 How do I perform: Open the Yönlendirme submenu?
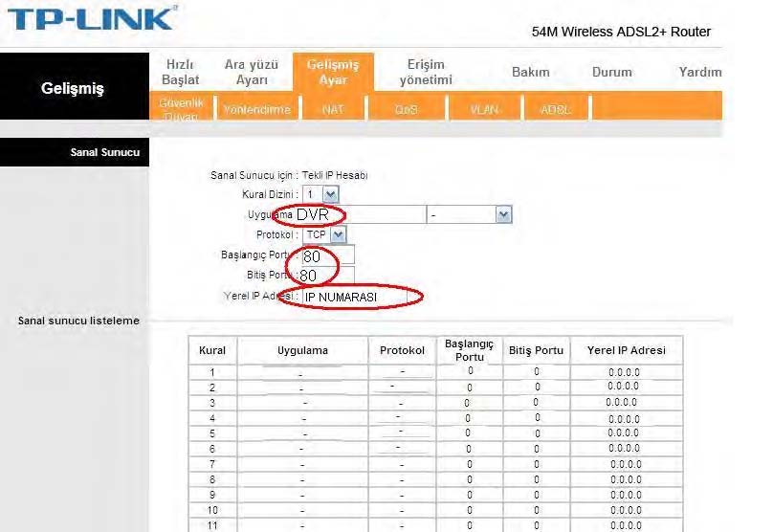[255, 110]
